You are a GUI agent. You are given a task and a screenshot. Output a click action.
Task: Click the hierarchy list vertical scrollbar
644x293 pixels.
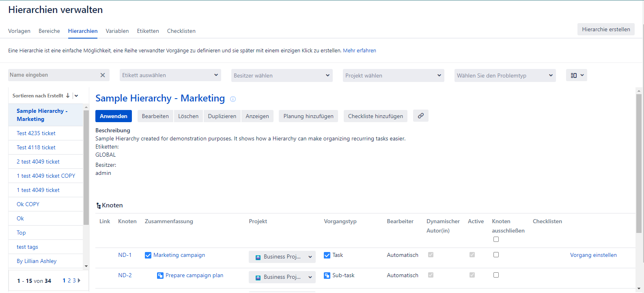click(x=86, y=166)
